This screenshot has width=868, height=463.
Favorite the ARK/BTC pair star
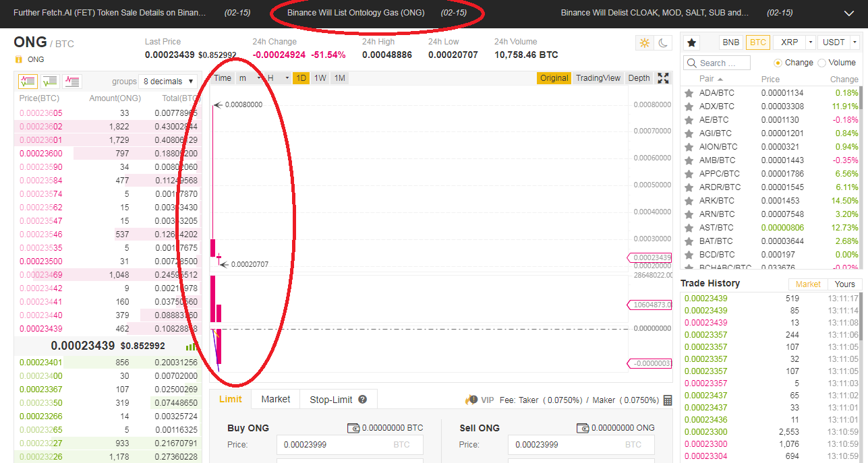[689, 201]
